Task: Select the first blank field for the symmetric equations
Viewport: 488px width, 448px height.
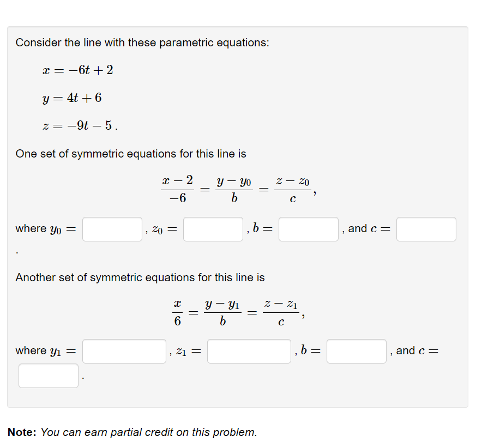Action: [x=111, y=229]
